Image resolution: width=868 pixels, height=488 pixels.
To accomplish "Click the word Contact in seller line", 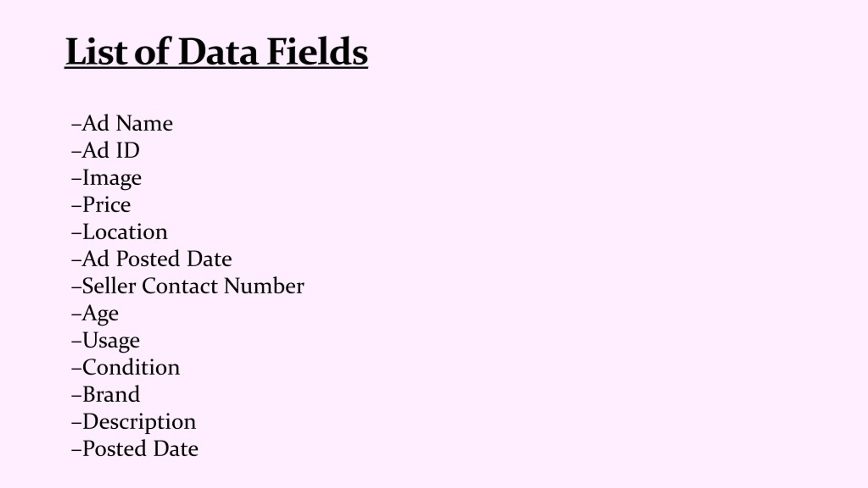I will point(180,286).
